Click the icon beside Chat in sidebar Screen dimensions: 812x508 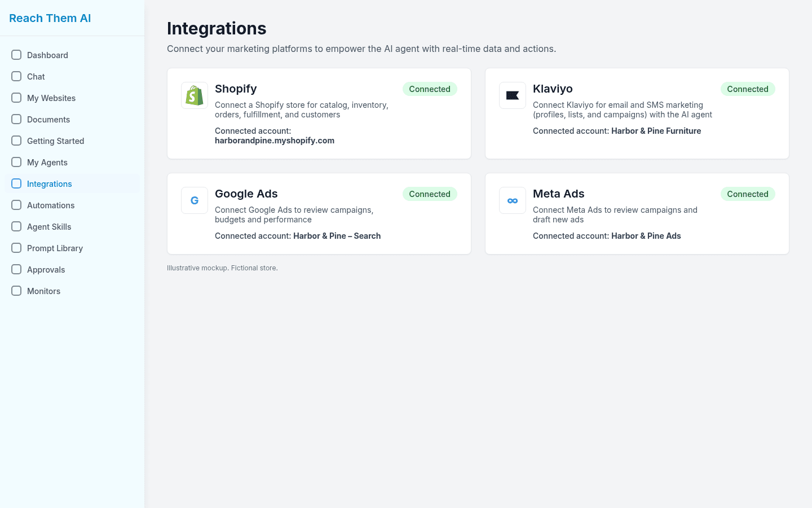click(x=16, y=76)
